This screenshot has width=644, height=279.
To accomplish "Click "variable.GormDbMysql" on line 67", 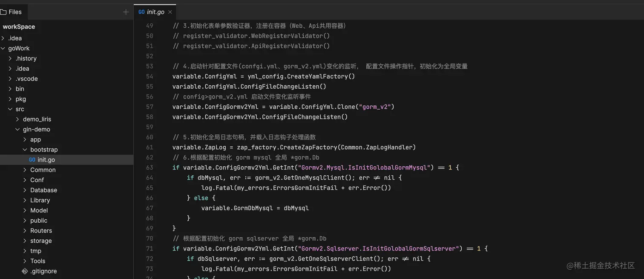I will click(237, 208).
